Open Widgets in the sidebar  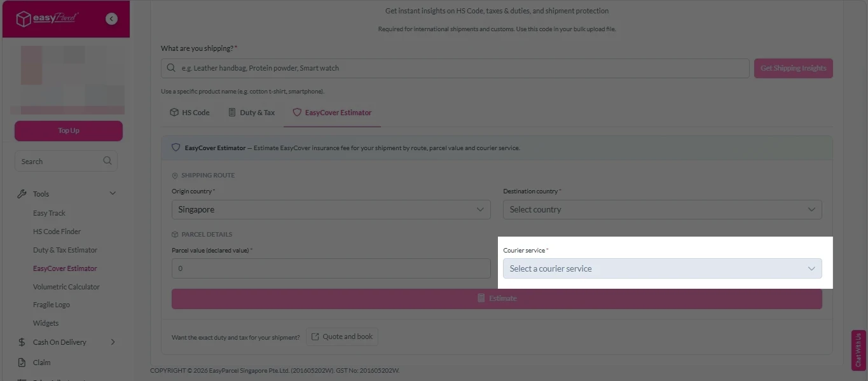click(x=46, y=323)
